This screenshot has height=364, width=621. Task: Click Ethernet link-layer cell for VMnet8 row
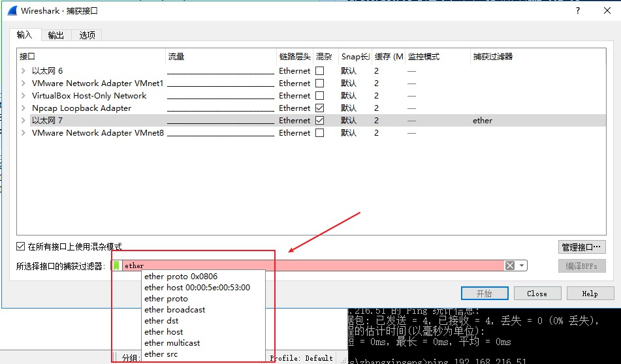click(x=295, y=133)
